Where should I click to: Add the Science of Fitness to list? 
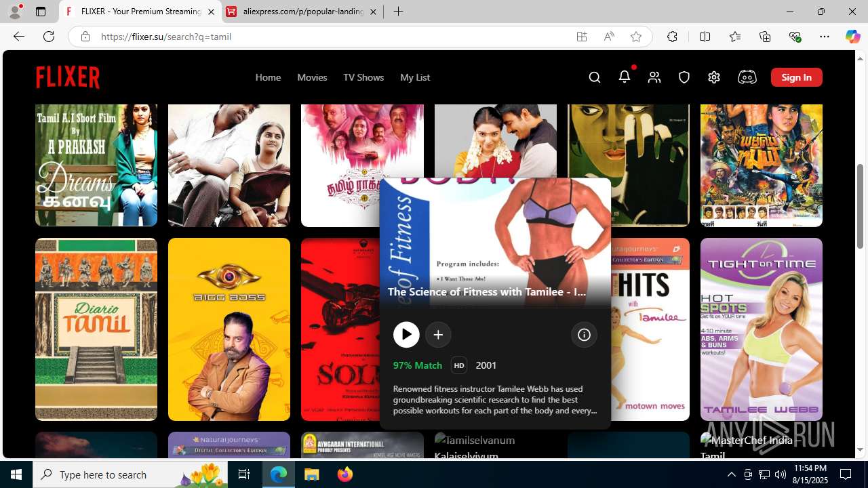click(438, 334)
